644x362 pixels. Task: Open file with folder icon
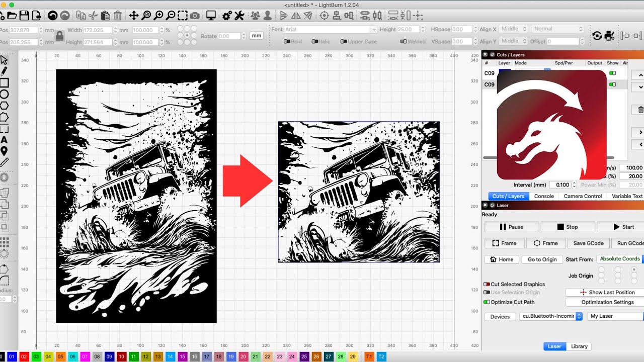pyautogui.click(x=12, y=16)
